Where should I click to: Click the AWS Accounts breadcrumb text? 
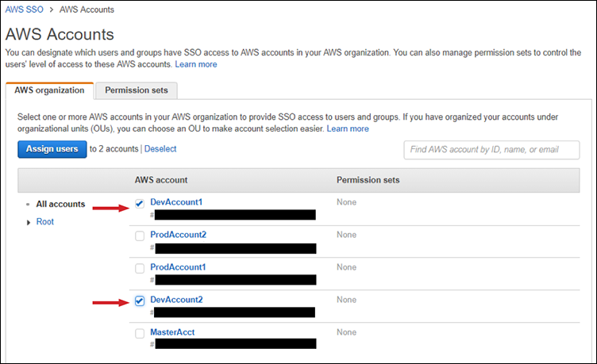click(87, 10)
